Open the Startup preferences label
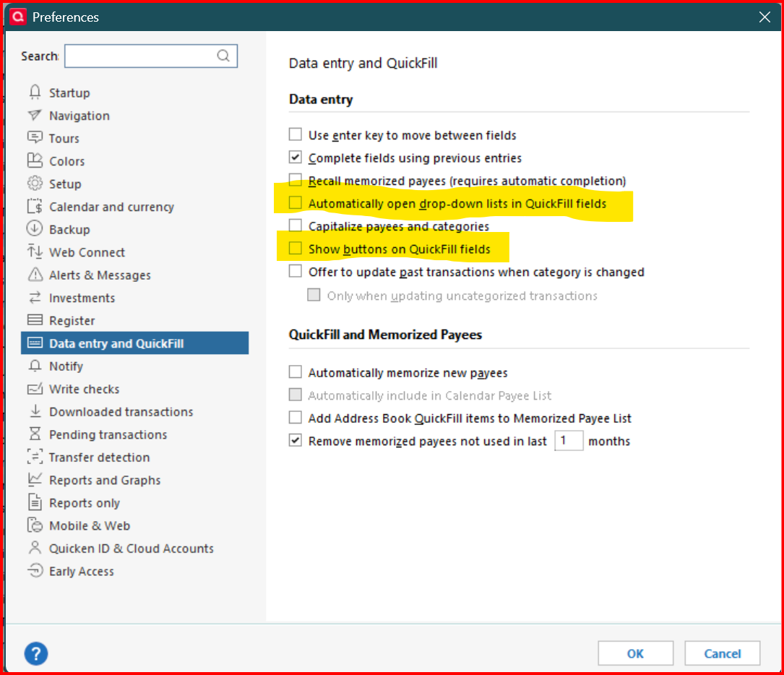 tap(69, 93)
